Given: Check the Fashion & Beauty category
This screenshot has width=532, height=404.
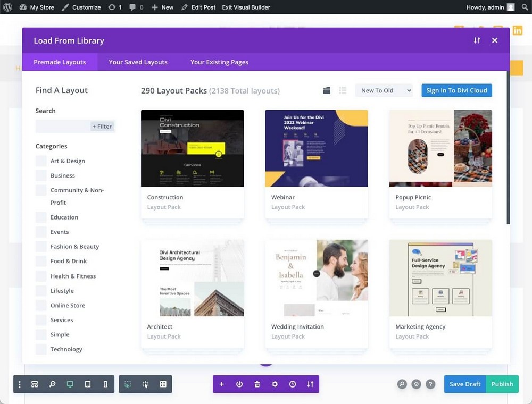Looking at the screenshot, I should [41, 247].
